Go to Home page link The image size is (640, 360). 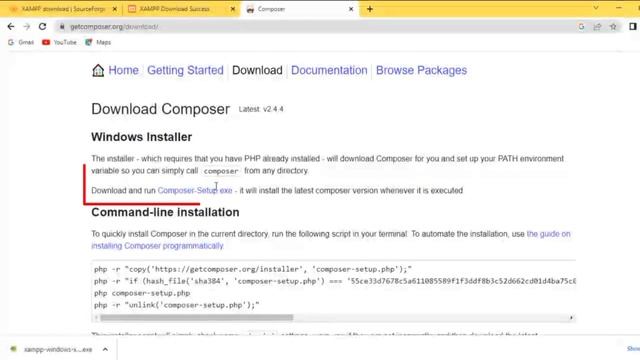coord(123,70)
